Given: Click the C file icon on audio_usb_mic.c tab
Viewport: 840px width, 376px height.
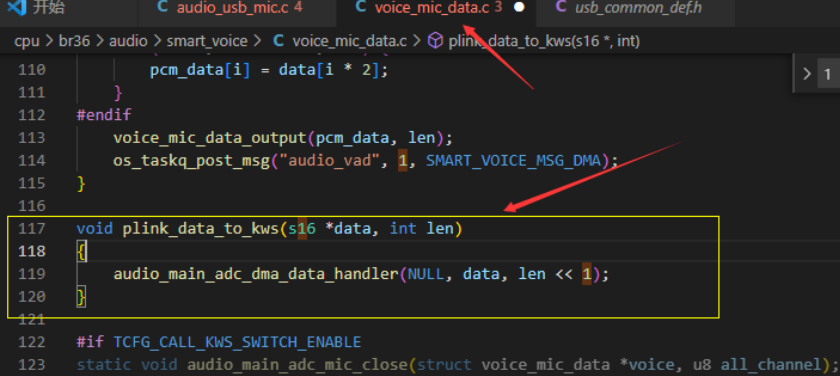Looking at the screenshot, I should pyautogui.click(x=162, y=7).
